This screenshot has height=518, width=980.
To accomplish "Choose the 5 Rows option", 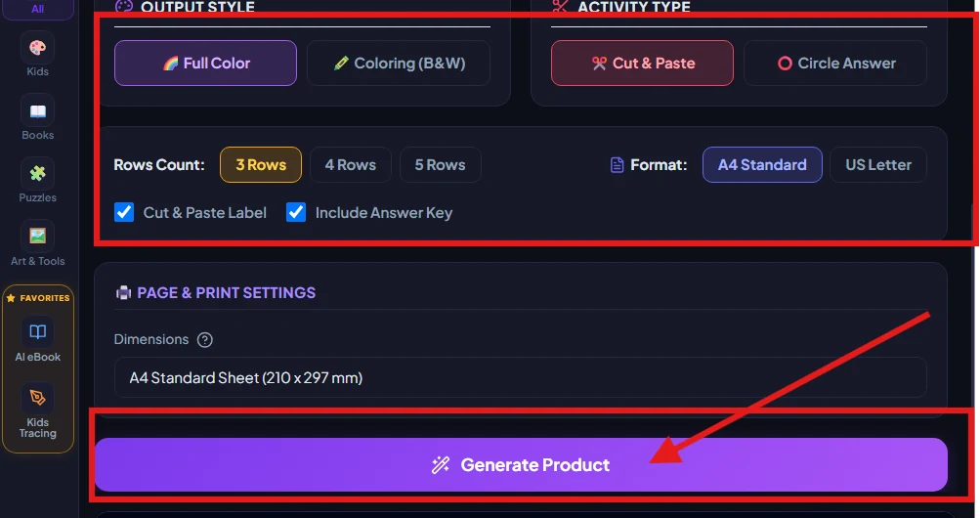I will tap(440, 165).
